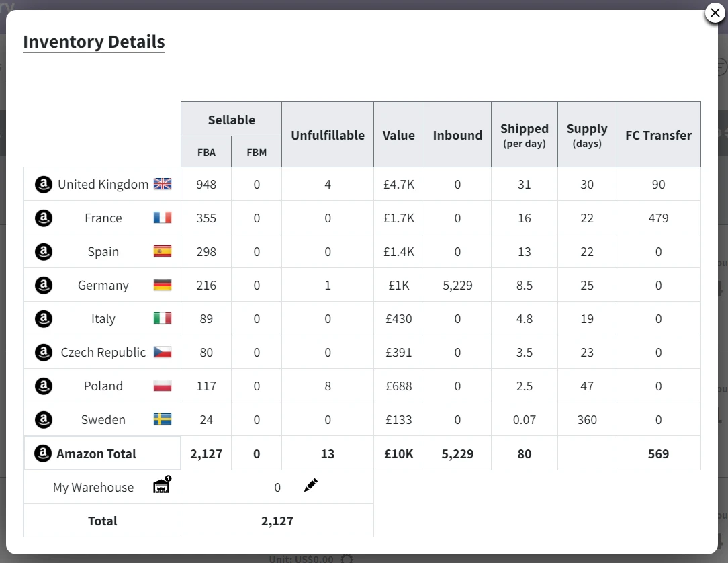Click the Amazon logo in the Czech Republic row
Screen dimensions: 728x563
click(x=44, y=353)
